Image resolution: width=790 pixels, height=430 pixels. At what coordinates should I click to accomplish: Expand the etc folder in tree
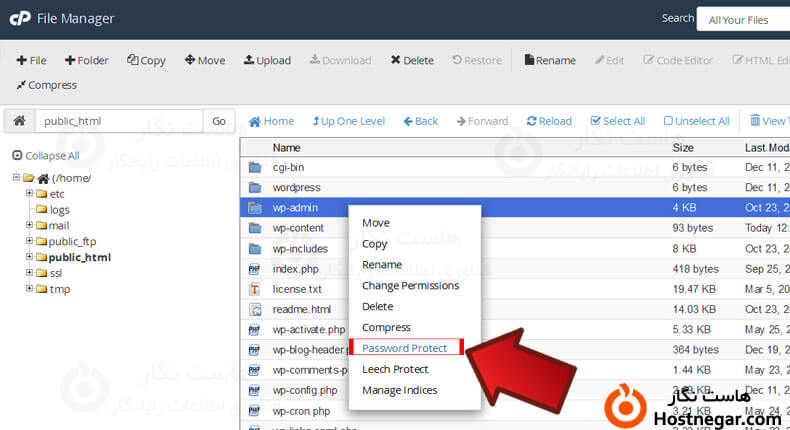(30, 194)
